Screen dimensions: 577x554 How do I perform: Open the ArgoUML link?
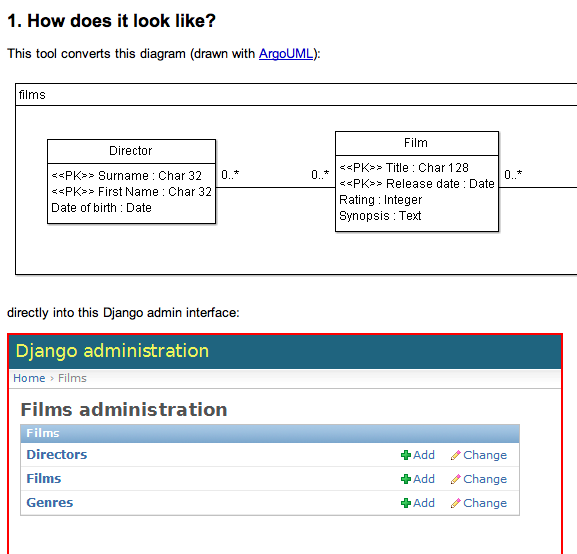286,54
